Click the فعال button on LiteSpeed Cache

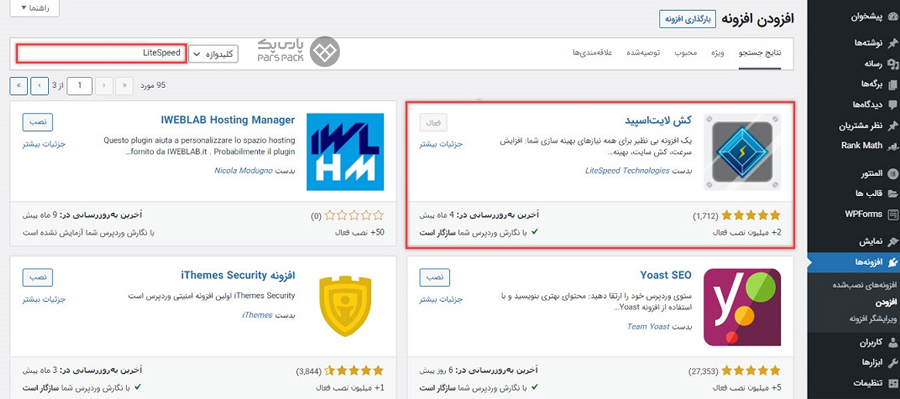[433, 122]
